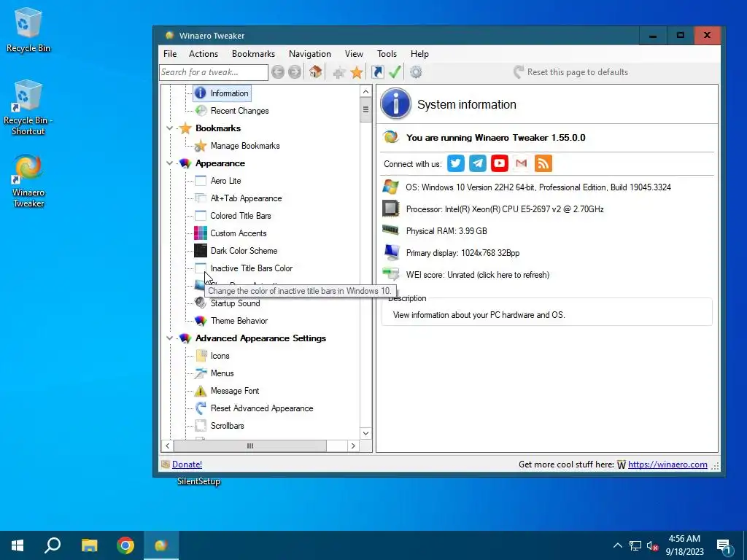Open the Help menu
Viewport: 747px width, 560px height.
[x=419, y=54]
